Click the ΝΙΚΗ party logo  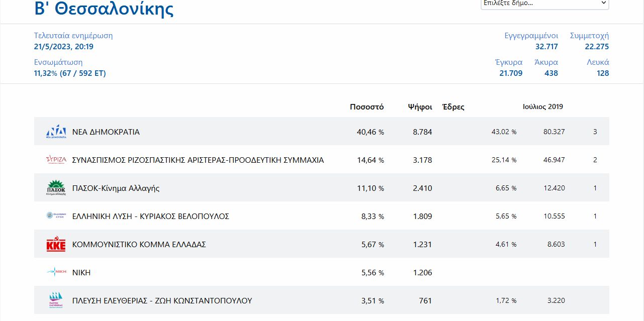pyautogui.click(x=56, y=272)
